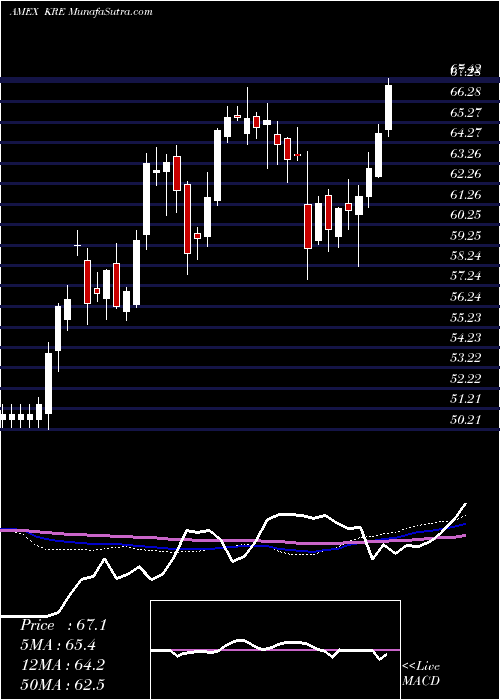500x700 pixels.
Task: Click the 57.24 price axis label
Action: click(466, 276)
